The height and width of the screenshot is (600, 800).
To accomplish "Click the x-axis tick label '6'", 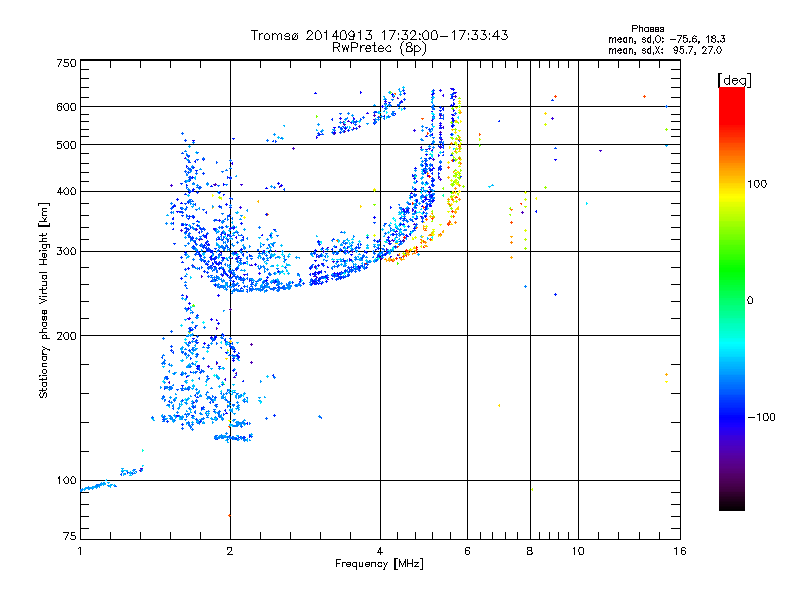I will [x=467, y=551].
